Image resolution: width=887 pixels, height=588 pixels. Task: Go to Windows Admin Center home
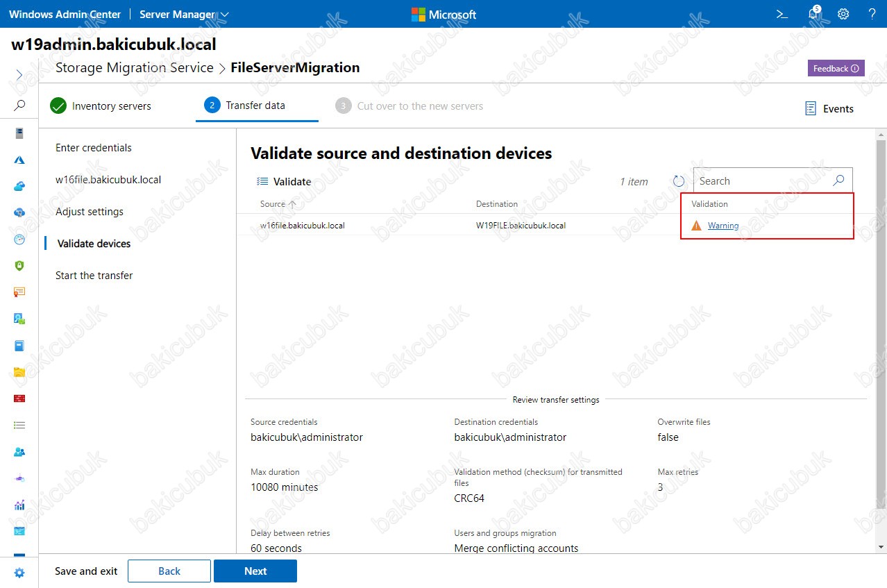(65, 14)
